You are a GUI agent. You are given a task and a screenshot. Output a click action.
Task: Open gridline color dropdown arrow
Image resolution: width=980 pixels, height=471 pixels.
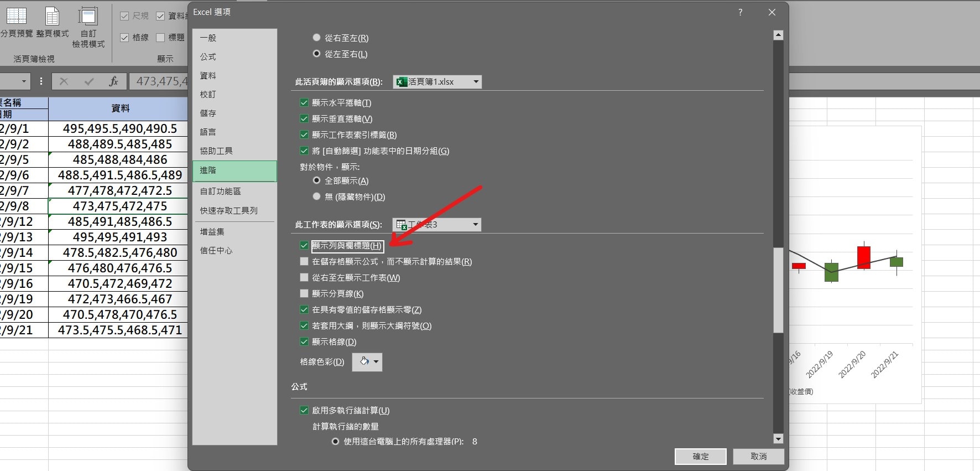tap(376, 362)
